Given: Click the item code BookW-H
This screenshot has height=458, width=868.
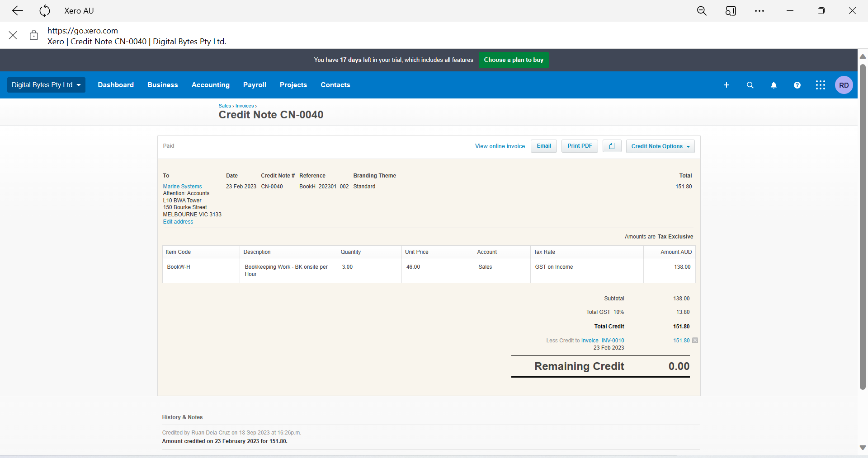Looking at the screenshot, I should [x=179, y=267].
